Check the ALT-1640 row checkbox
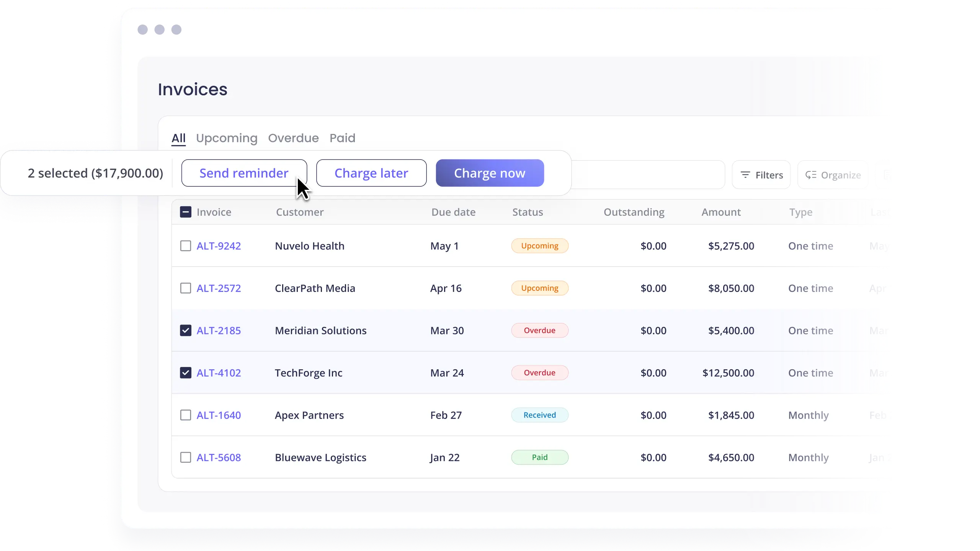Screen dimensions: 980x551 pyautogui.click(x=186, y=415)
